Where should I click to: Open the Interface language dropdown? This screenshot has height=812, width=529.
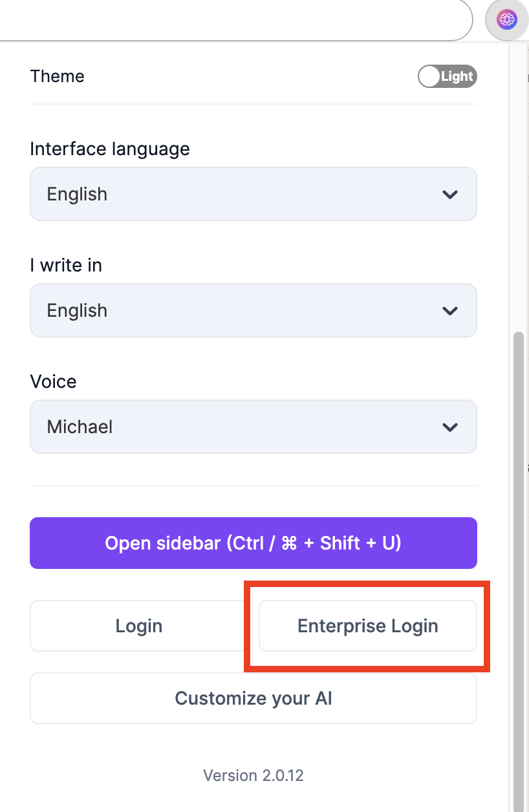(253, 194)
